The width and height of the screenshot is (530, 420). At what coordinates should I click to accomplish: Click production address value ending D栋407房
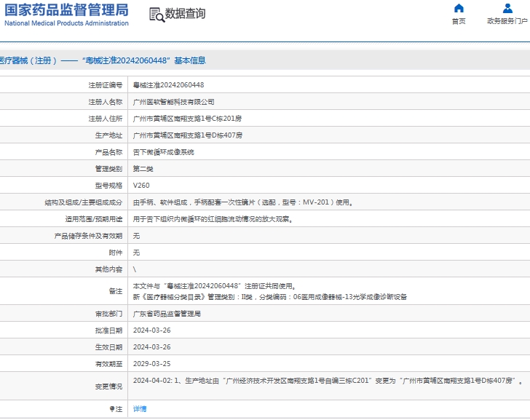point(188,135)
